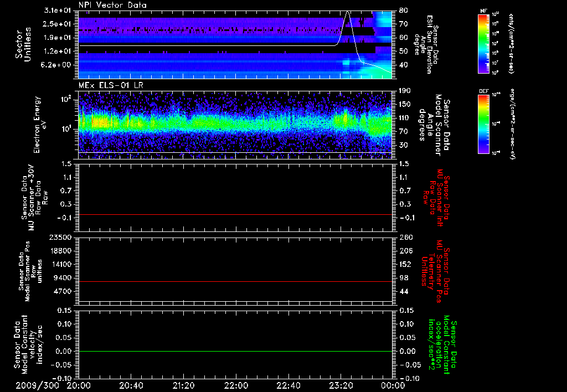
Task: Click the green Model Constant acceleration label
Action: (x=442, y=345)
